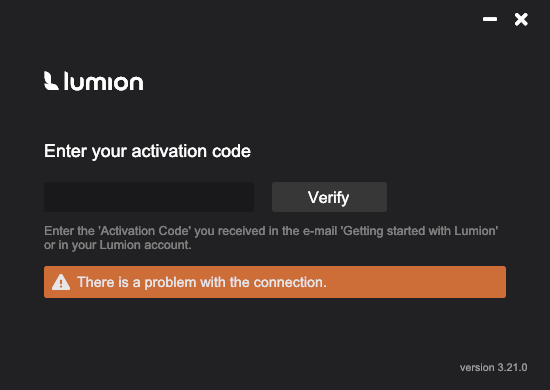Click the right end of the code field
Viewport: 550px width, 390px height.
(x=248, y=197)
